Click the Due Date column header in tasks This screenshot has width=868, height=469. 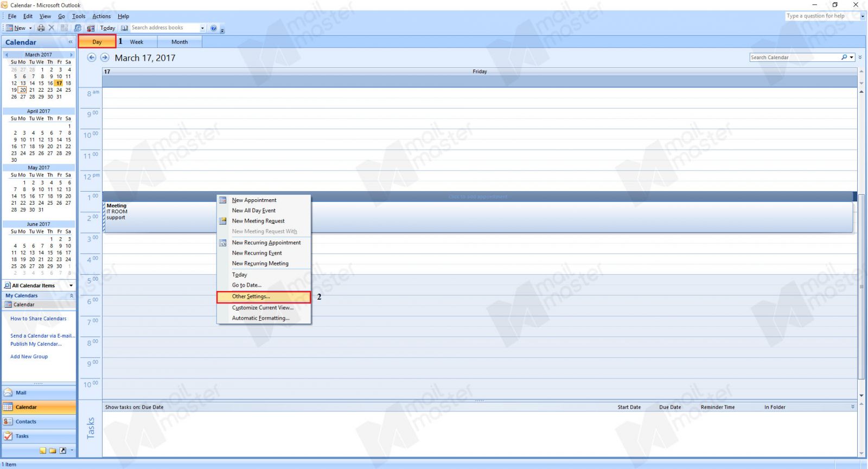[670, 407]
